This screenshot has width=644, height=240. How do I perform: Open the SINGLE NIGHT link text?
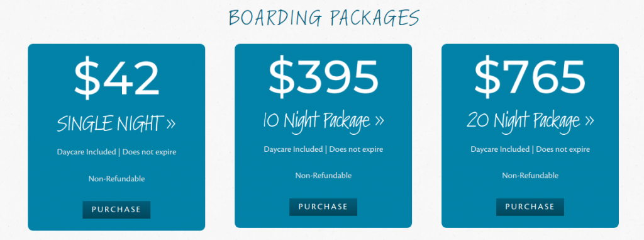click(x=109, y=124)
